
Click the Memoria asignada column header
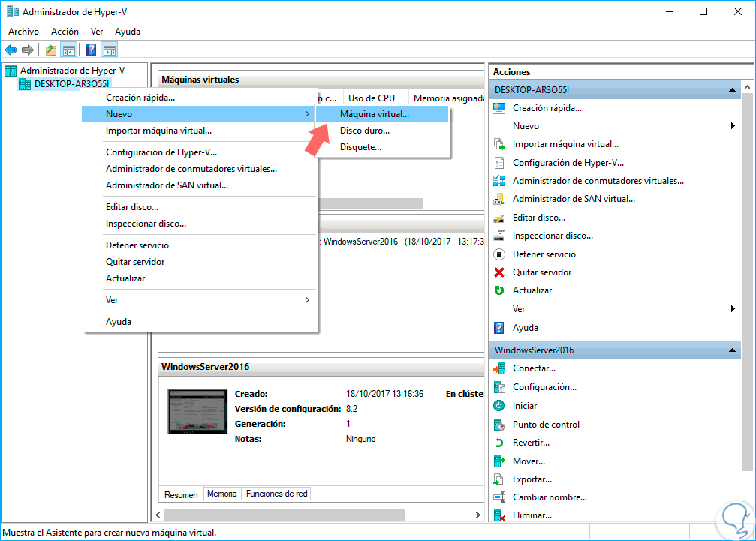click(447, 98)
